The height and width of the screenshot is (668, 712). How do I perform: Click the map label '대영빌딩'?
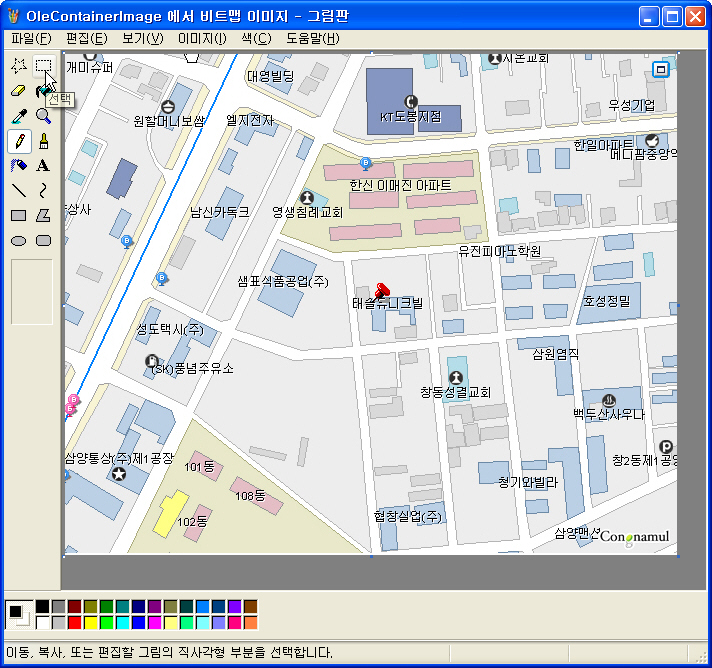pyautogui.click(x=271, y=76)
